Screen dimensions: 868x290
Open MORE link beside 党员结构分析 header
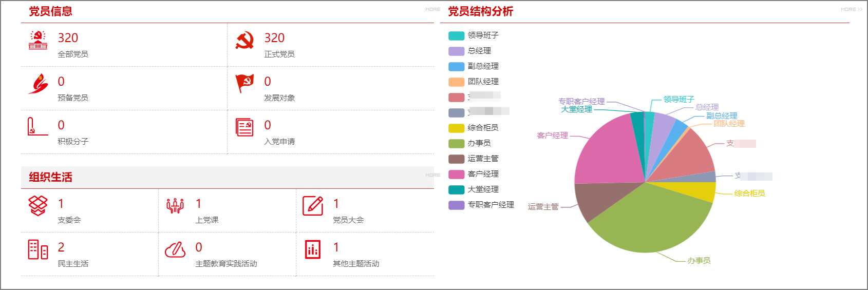tap(852, 9)
